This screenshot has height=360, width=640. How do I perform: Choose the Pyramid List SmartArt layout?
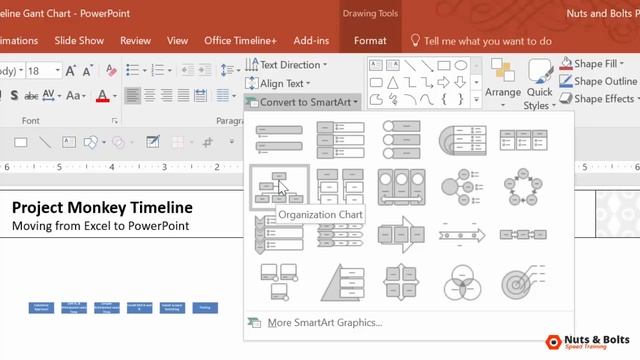[x=342, y=282]
